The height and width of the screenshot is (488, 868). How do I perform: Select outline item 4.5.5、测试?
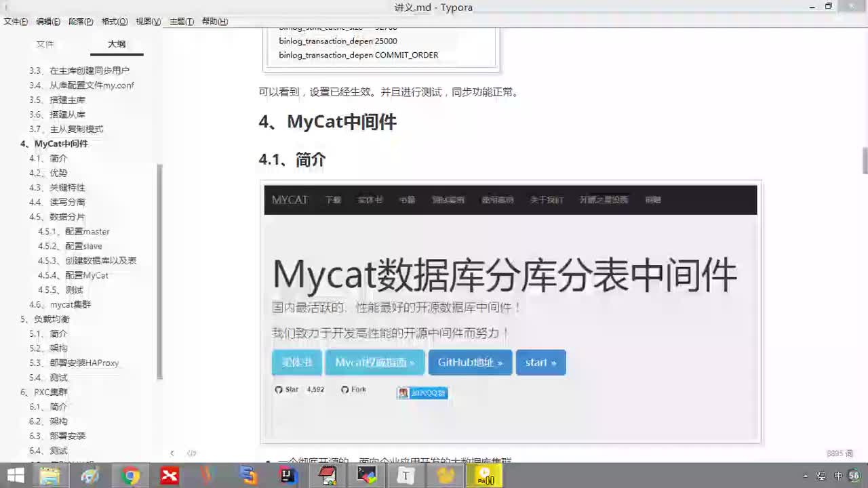pos(60,290)
